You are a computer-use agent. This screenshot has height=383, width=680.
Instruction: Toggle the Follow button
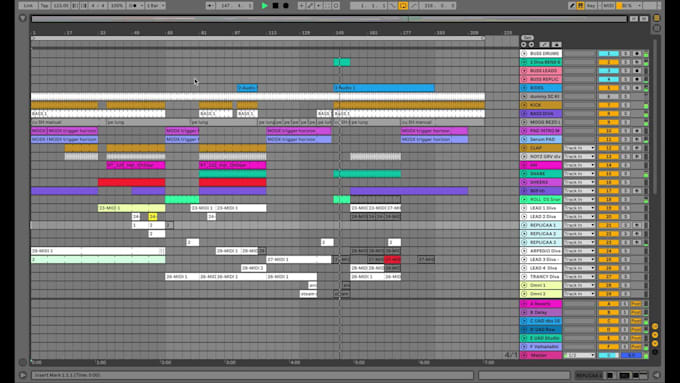(x=210, y=6)
